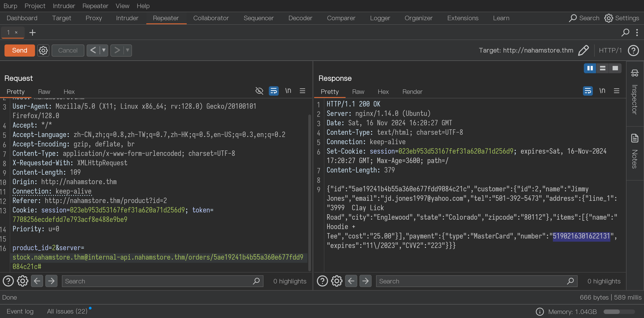644x318 pixels.
Task: Switch to response Hex view
Action: [383, 92]
